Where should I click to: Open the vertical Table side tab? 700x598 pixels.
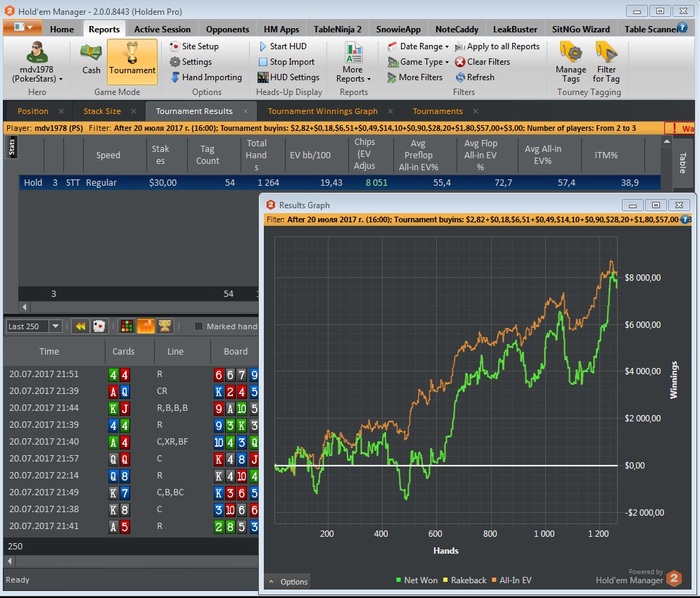pos(683,163)
